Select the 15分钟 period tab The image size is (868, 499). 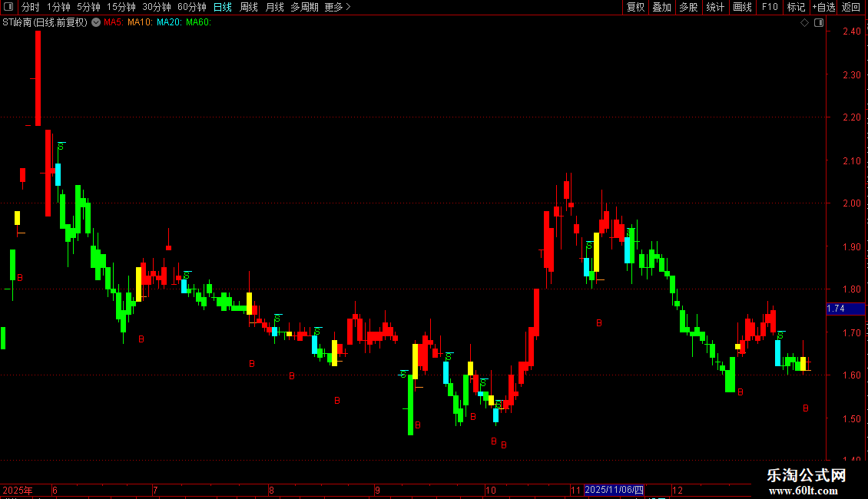121,7
